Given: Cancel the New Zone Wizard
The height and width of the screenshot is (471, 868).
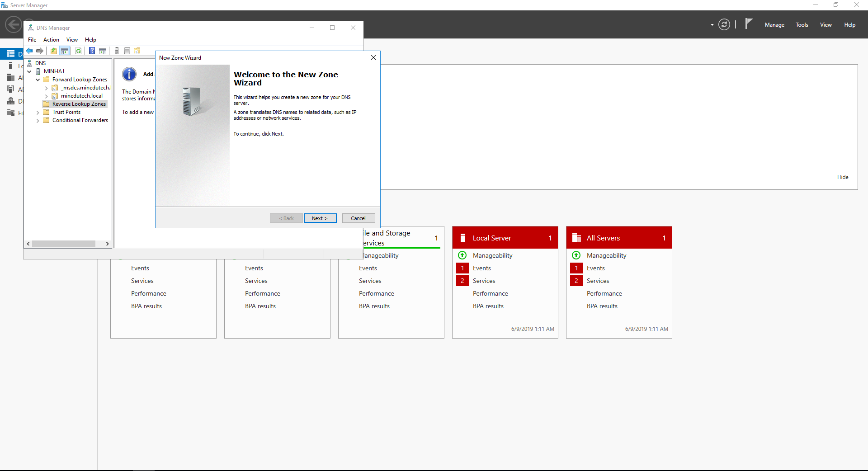Looking at the screenshot, I should 358,218.
